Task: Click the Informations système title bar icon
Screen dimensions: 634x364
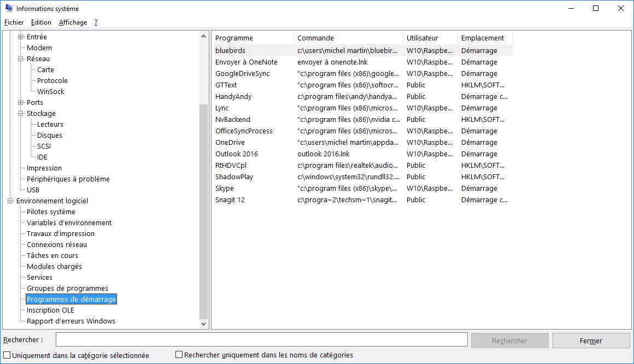Action: coord(9,8)
